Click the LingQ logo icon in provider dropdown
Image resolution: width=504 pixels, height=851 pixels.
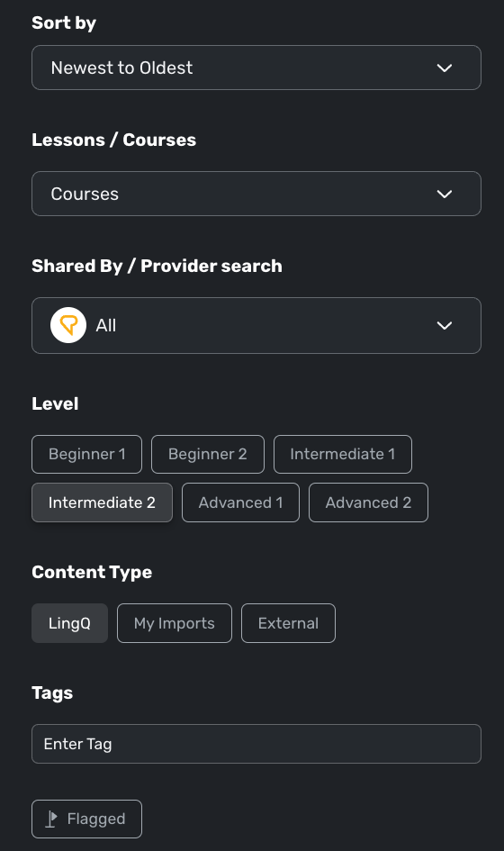point(68,325)
